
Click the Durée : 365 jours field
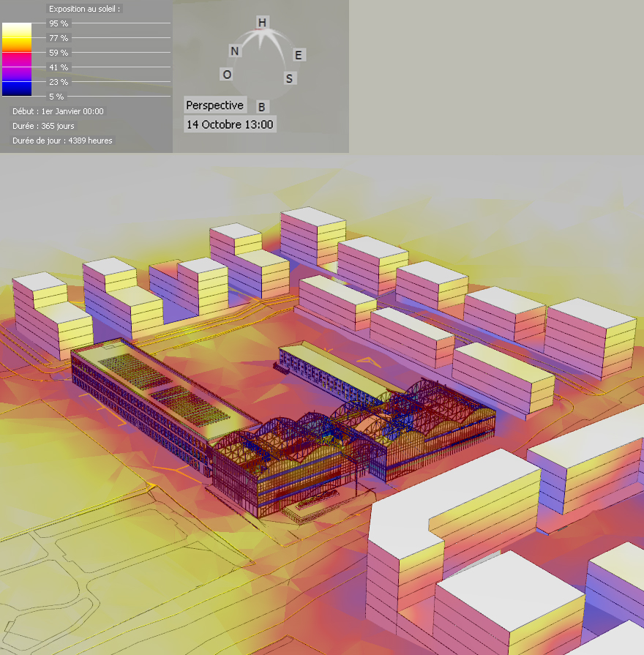pyautogui.click(x=43, y=126)
